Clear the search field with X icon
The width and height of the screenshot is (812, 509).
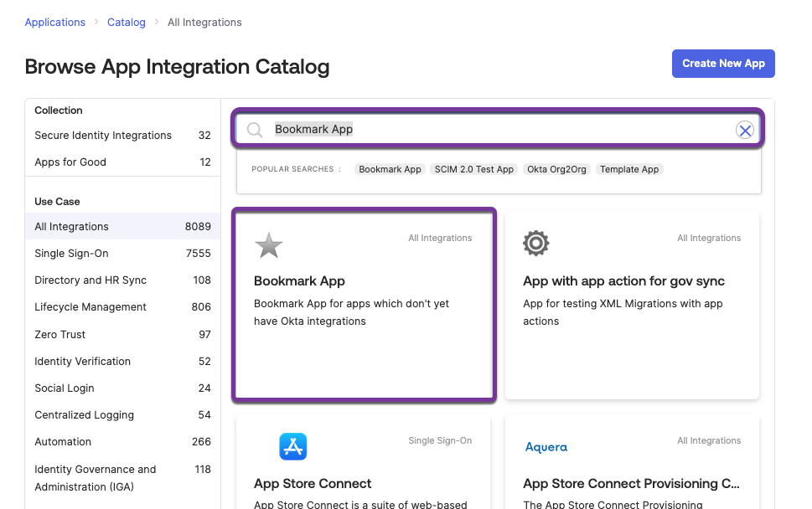click(x=744, y=130)
